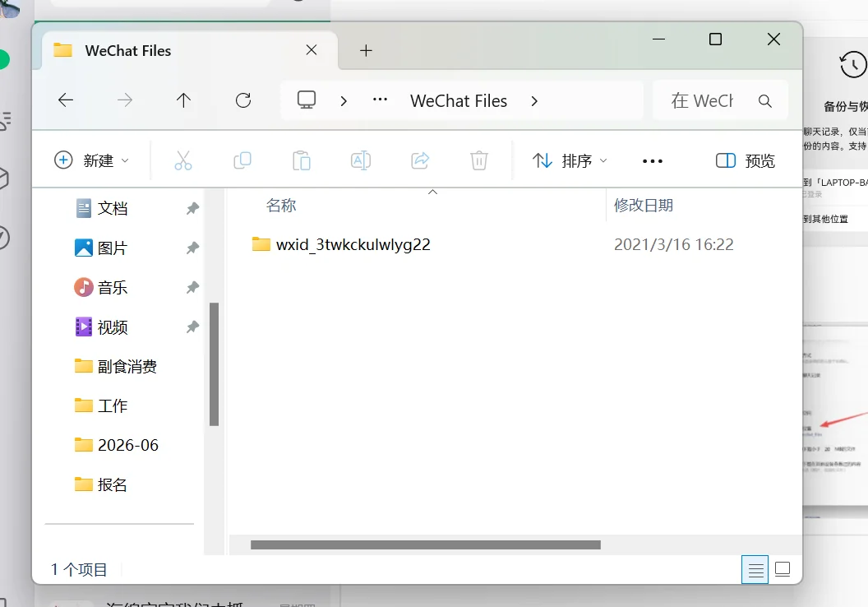Screen dimensions: 868x607
Task: Open 图片 in the sidebar
Action: coord(113,248)
